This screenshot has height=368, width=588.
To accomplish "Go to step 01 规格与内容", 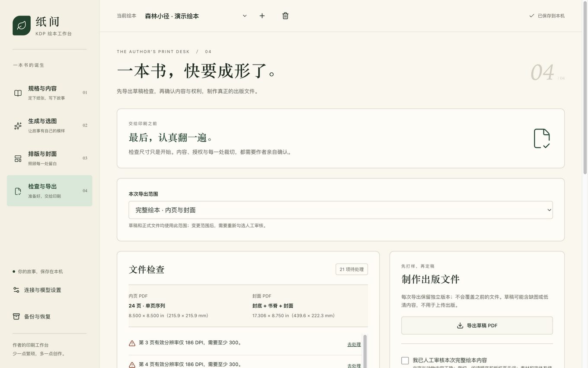I will (x=50, y=93).
